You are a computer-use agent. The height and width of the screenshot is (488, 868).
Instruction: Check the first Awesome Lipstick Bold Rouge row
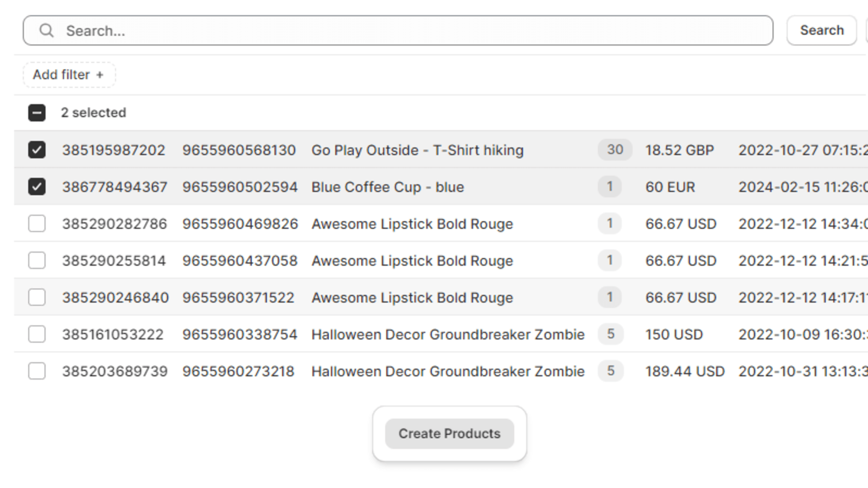click(x=37, y=223)
